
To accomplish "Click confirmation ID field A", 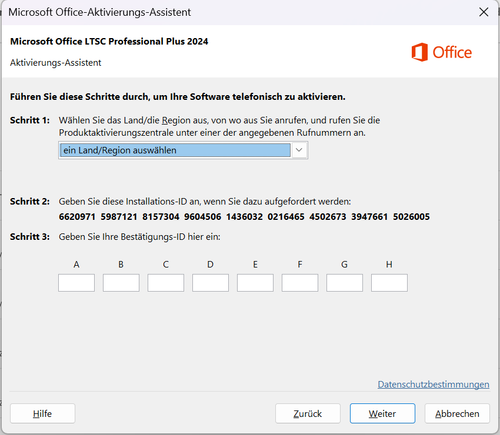I will (76, 283).
